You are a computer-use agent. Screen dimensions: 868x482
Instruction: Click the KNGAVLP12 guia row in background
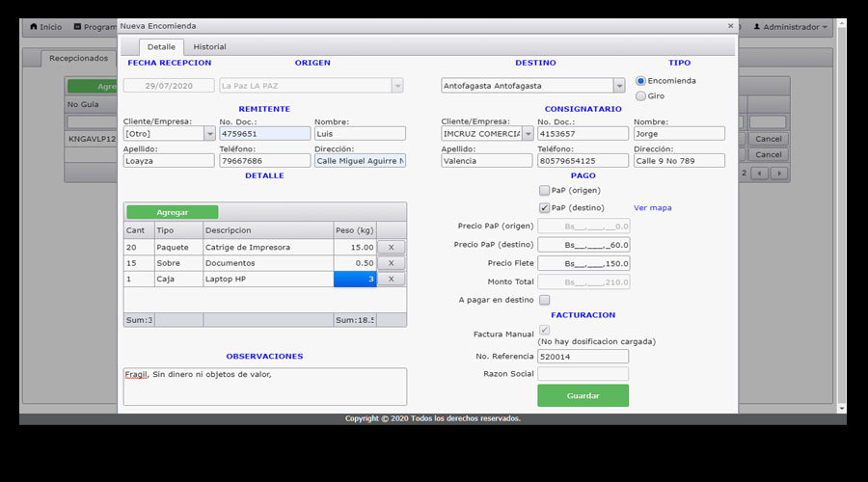(x=92, y=139)
